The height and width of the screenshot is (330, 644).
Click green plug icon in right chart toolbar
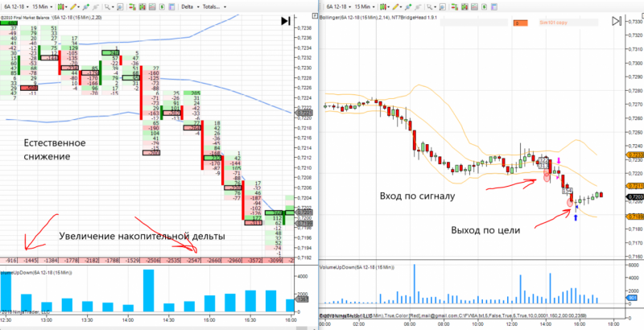(x=409, y=7)
